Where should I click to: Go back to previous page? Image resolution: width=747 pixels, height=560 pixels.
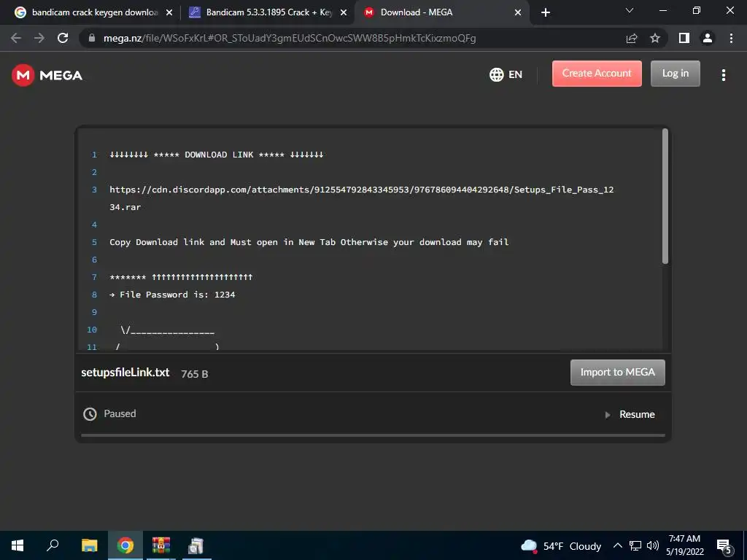tap(16, 38)
